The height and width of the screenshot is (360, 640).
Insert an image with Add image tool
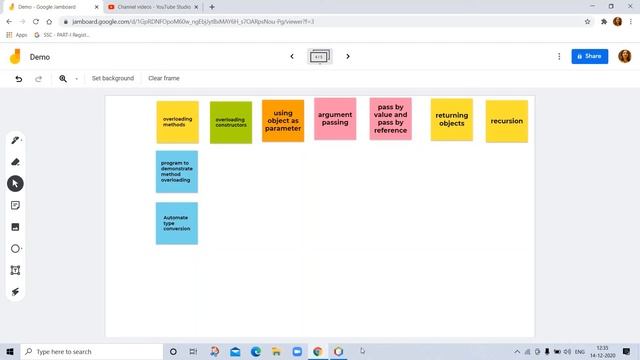click(x=15, y=227)
